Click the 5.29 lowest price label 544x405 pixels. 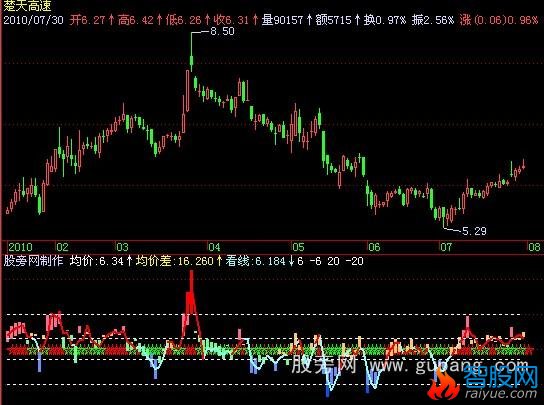coord(474,231)
